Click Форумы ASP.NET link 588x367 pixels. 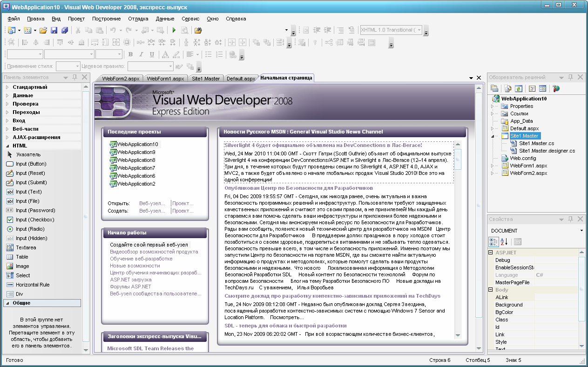130,287
